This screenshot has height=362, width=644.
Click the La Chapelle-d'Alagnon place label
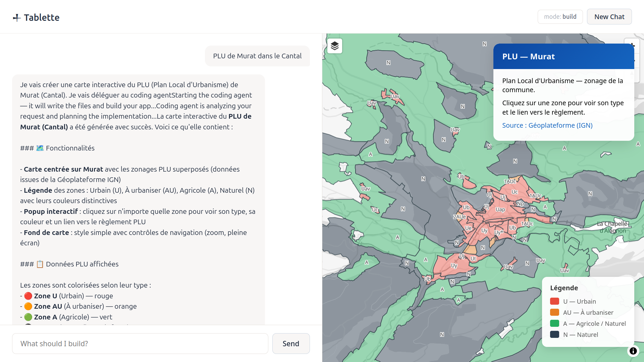[612, 227]
